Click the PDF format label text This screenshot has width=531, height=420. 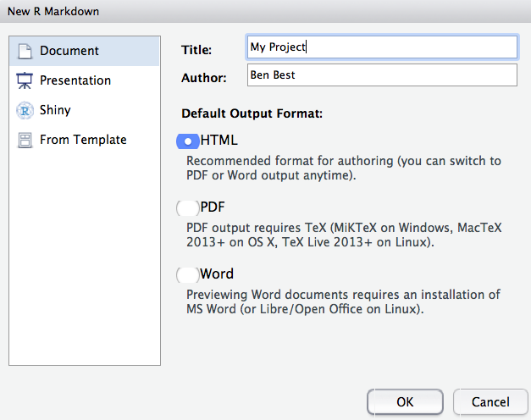213,207
